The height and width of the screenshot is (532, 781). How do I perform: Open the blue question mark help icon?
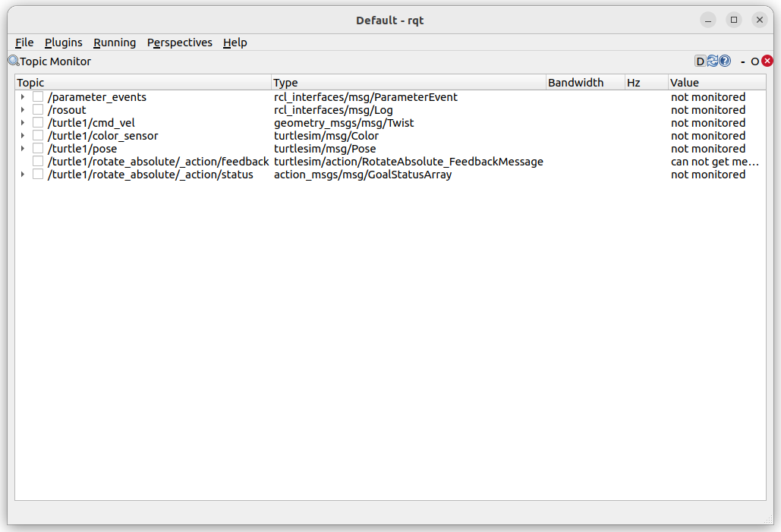click(x=726, y=61)
